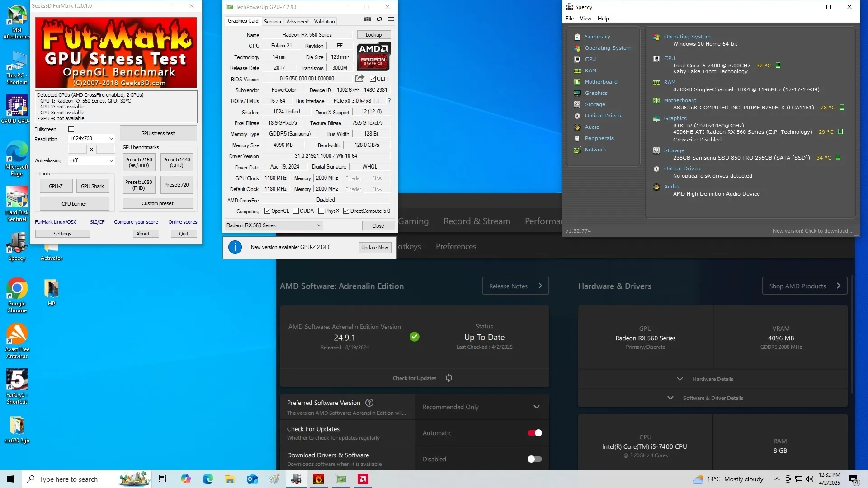
Task: Launch CPU burner in FurMark
Action: point(74,204)
